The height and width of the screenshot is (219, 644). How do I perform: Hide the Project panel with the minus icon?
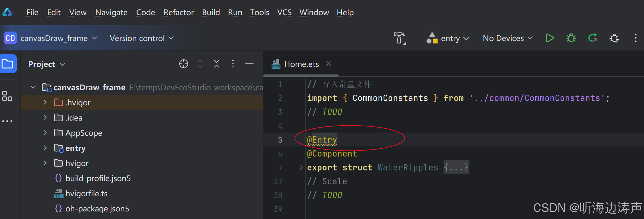click(249, 64)
